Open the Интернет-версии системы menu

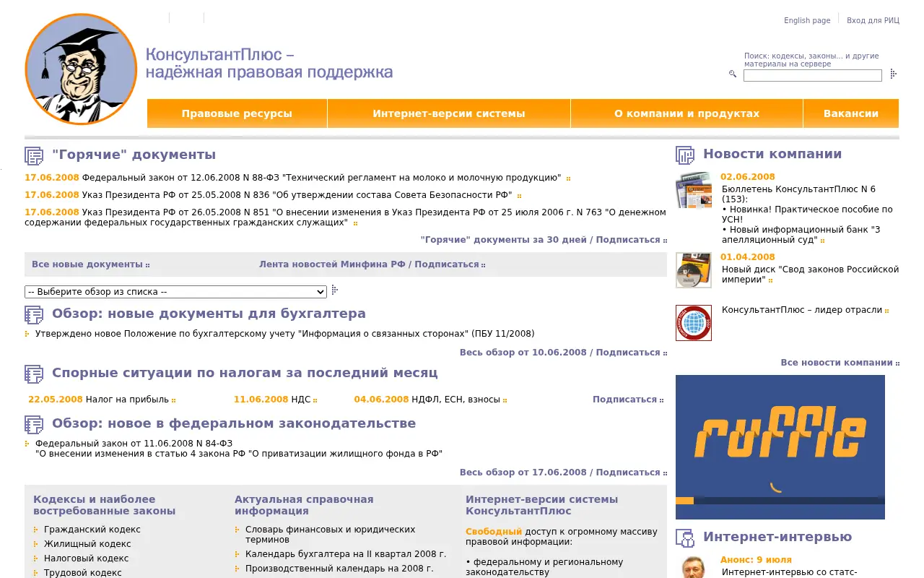pos(449,113)
